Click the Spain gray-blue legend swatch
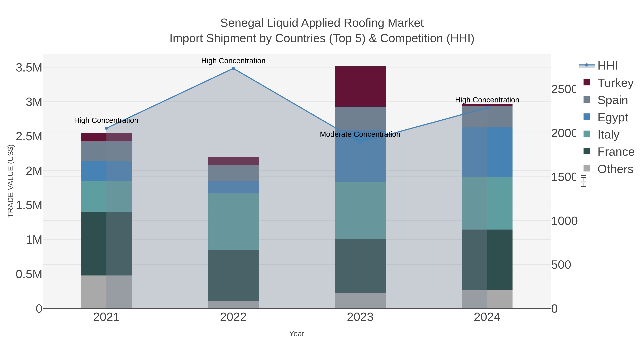 [x=587, y=99]
